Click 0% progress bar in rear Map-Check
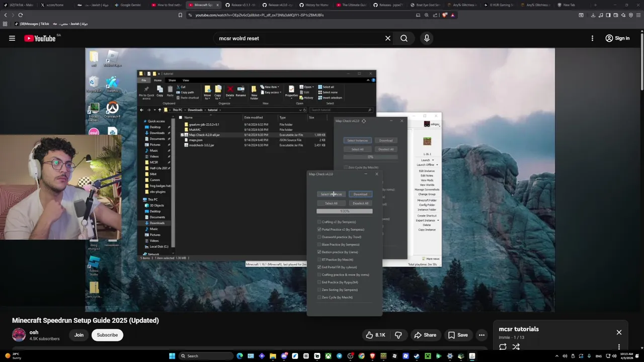The image size is (644, 362). 371,157
